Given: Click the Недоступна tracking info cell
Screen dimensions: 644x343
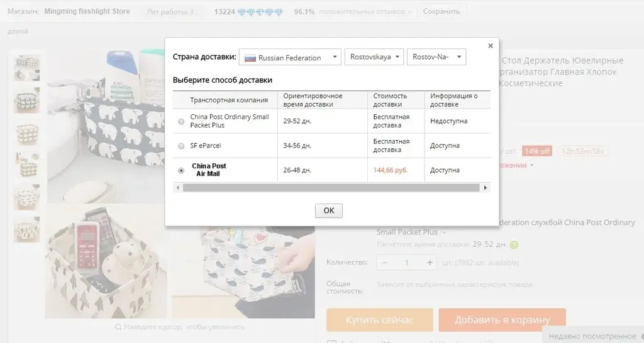Looking at the screenshot, I should click(x=448, y=121).
